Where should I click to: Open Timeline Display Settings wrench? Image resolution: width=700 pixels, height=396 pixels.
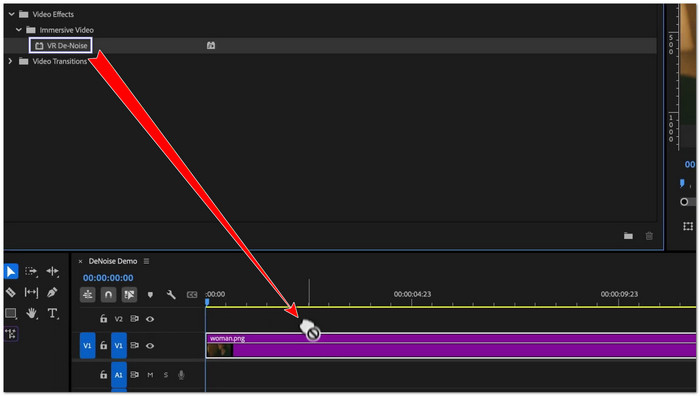(x=171, y=295)
